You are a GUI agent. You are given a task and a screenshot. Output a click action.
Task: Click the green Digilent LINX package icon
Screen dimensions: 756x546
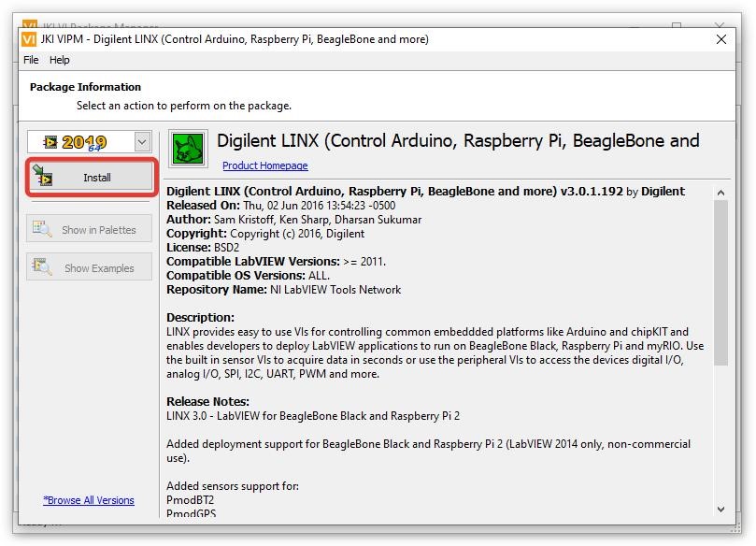(189, 149)
